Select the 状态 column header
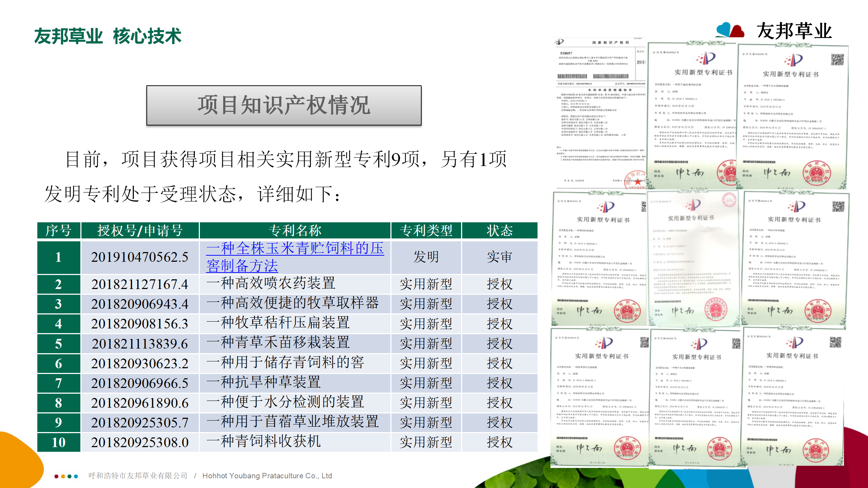The height and width of the screenshot is (488, 868). pyautogui.click(x=499, y=231)
